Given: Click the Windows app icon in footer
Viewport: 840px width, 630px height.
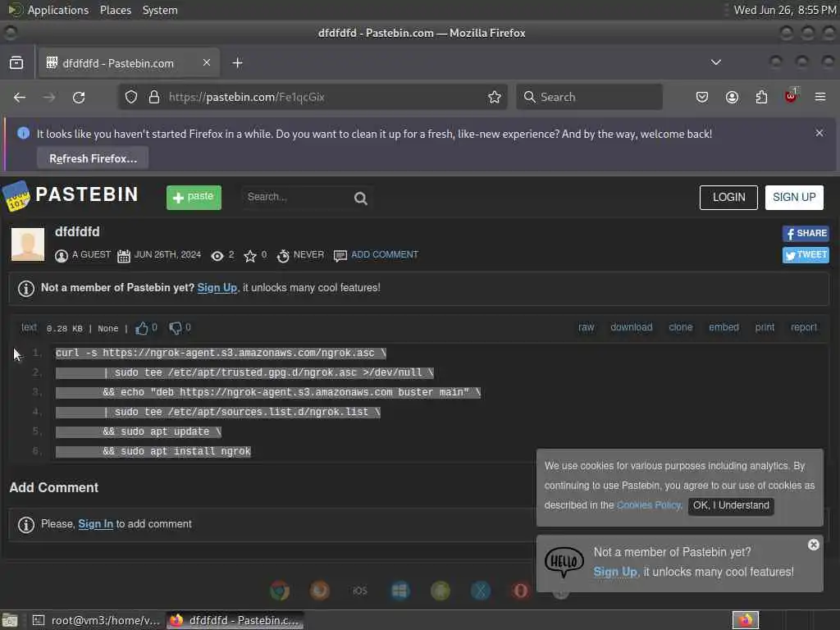Looking at the screenshot, I should tap(400, 591).
